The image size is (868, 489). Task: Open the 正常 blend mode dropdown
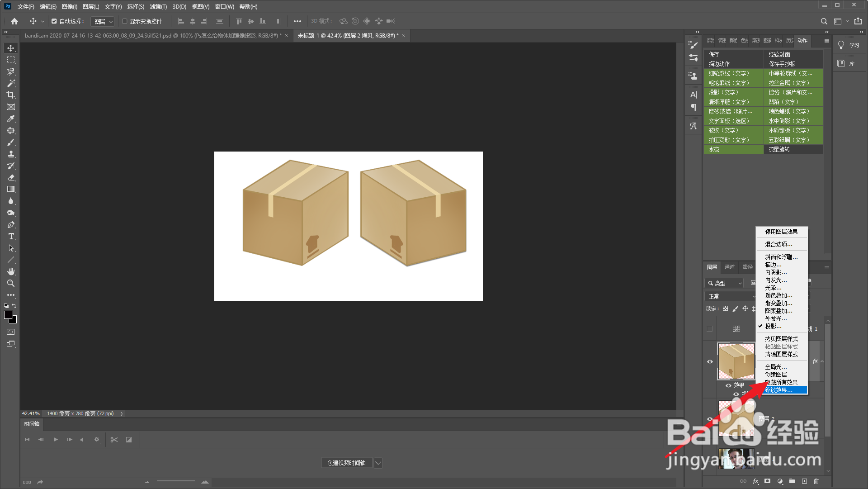[x=731, y=296]
